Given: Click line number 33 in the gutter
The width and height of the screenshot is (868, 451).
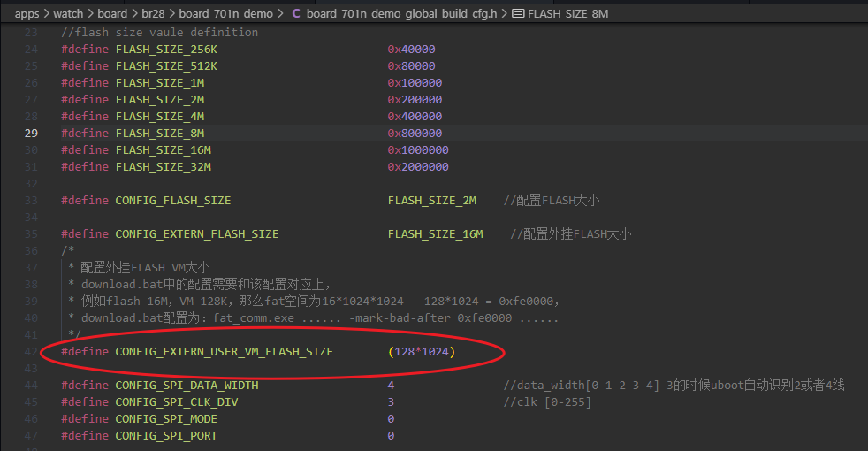Looking at the screenshot, I should (31, 201).
